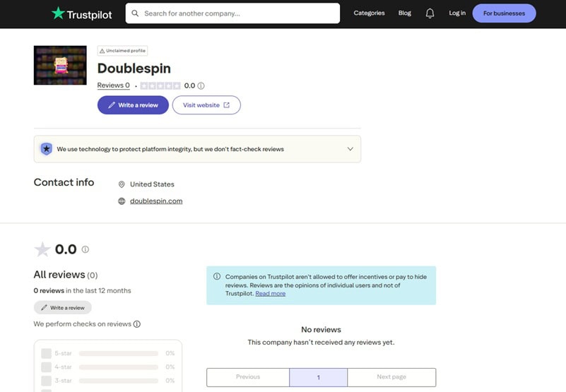Open the For businesses page

click(504, 13)
